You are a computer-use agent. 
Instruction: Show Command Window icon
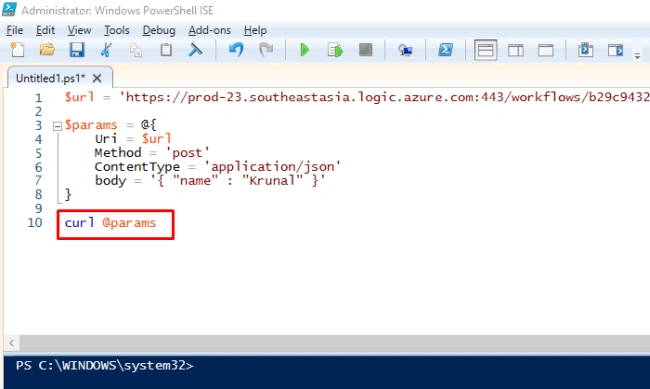coord(585,50)
